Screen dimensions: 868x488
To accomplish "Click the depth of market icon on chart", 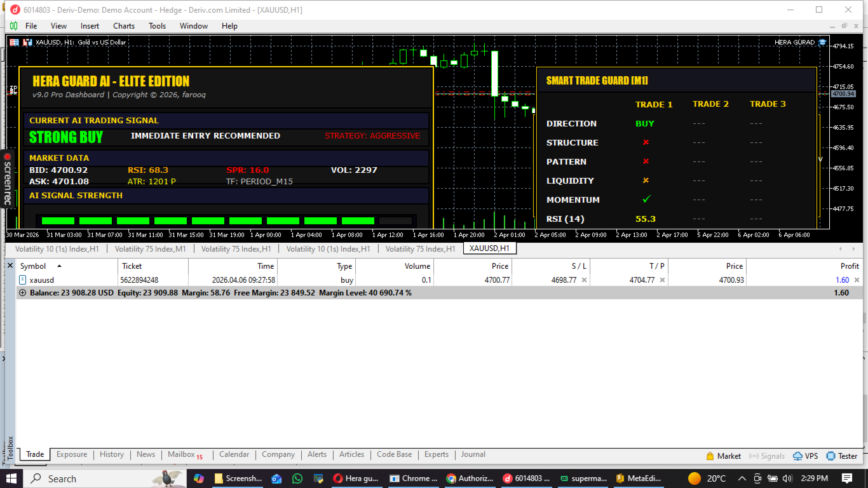I will 14,42.
